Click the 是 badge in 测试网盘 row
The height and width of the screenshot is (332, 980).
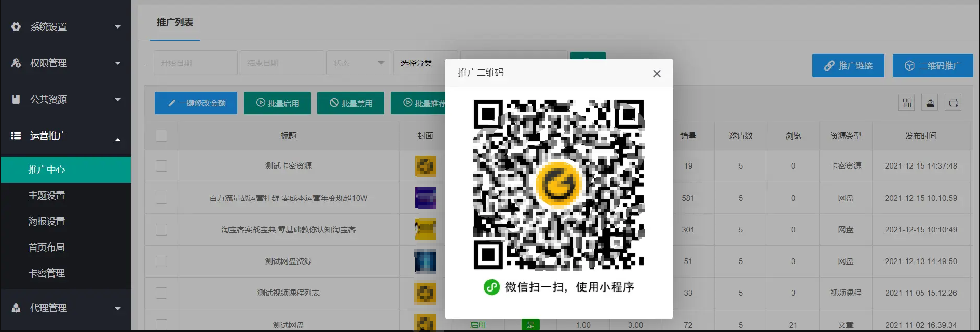click(x=530, y=325)
